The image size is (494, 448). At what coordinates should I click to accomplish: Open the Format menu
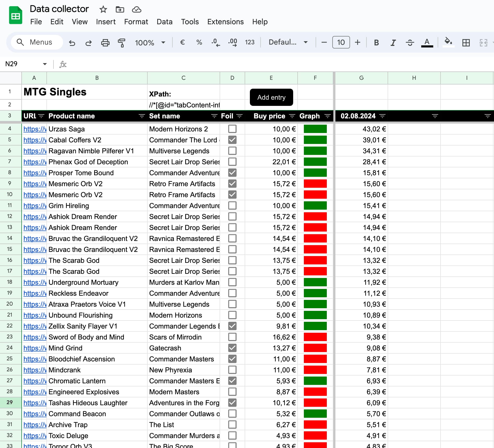(x=136, y=22)
